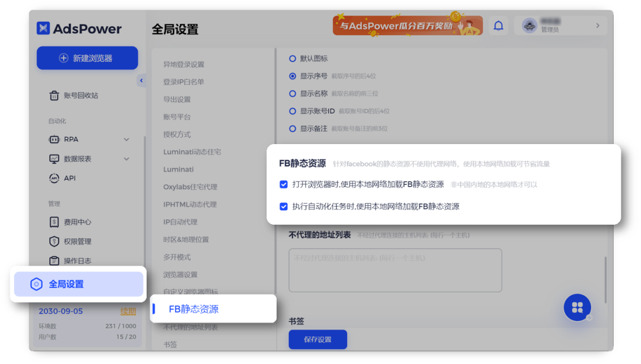Viewport: 641px width, 364px height.
Task: Uncheck 执行自动化任务时加载FB静态资源 option
Action: click(x=284, y=206)
